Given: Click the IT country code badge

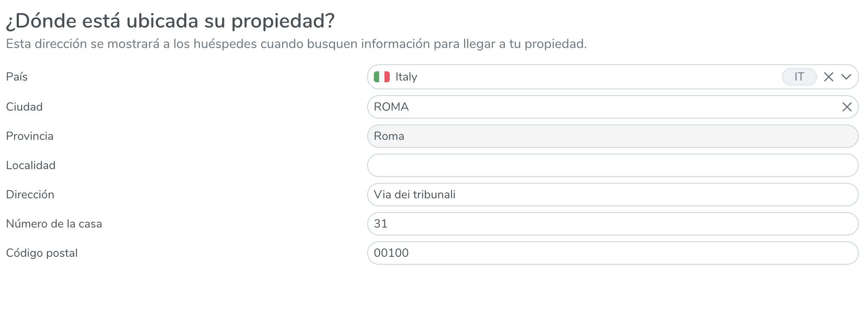Looking at the screenshot, I should pyautogui.click(x=799, y=77).
